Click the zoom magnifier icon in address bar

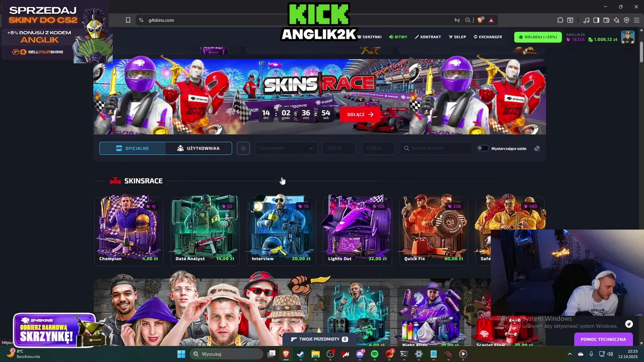(x=468, y=20)
